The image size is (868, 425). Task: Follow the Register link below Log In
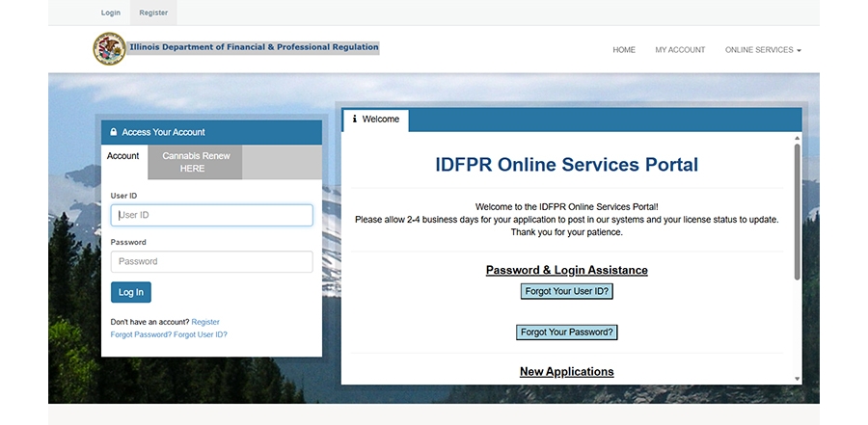point(205,322)
